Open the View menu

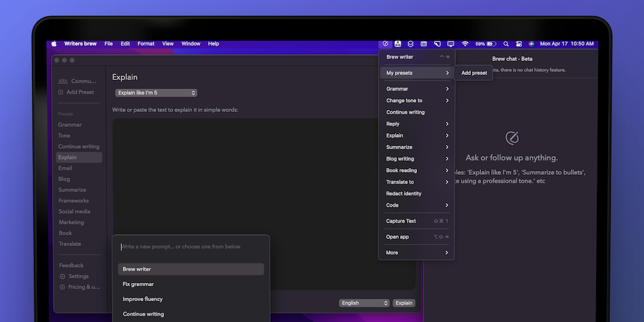[167, 43]
